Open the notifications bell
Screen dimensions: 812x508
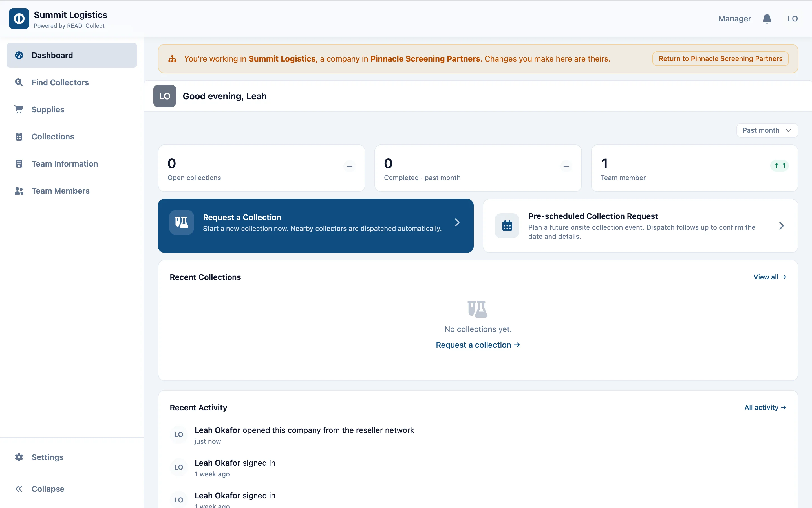[x=767, y=18]
